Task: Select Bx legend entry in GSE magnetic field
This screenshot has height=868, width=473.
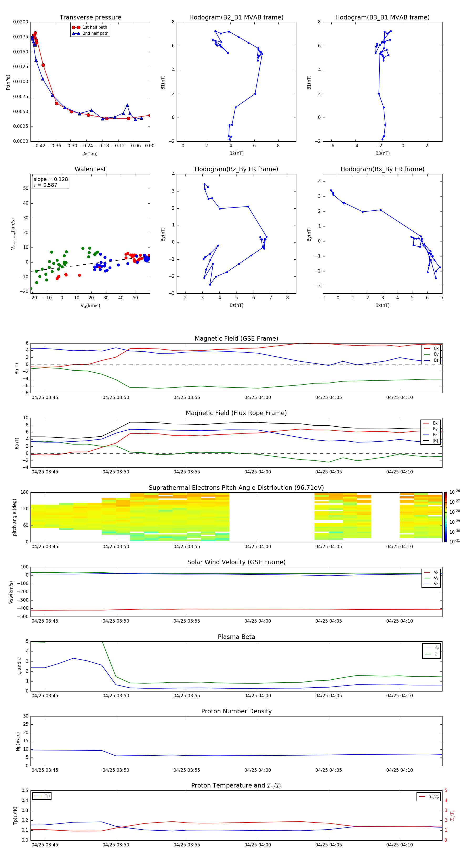Action: pyautogui.click(x=431, y=349)
